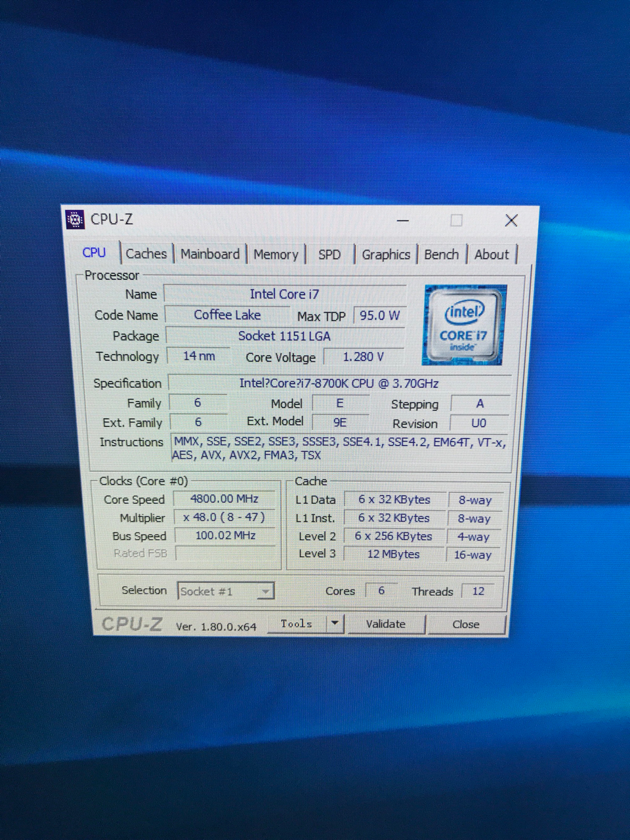Expand the Tools button dropdown arrow
Viewport: 630px width, 840px height.
[x=334, y=623]
